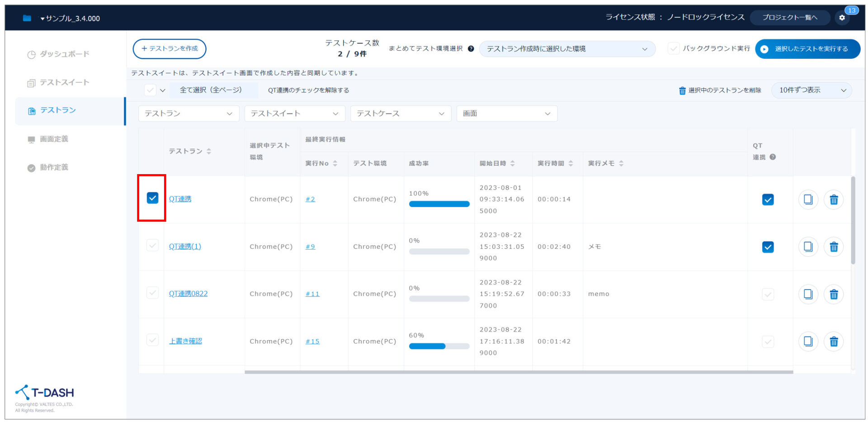Click help icon next to QT連携 column header
Viewport: 868px width, 422px height.
pyautogui.click(x=773, y=157)
